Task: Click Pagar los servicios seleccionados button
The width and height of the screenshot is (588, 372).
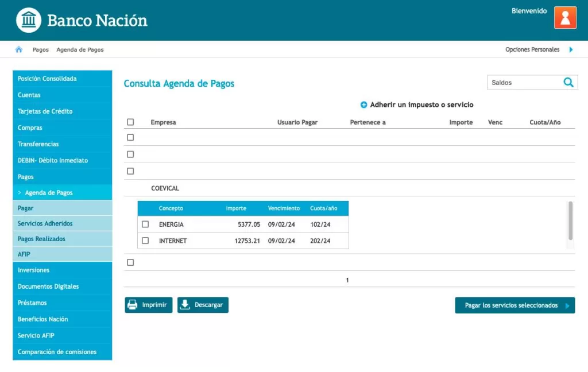Action: coord(515,305)
